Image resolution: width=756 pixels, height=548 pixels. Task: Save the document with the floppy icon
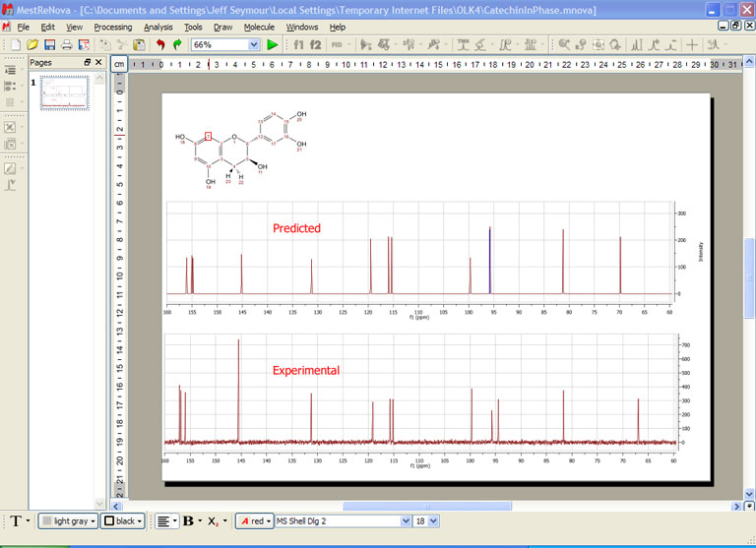(49, 45)
